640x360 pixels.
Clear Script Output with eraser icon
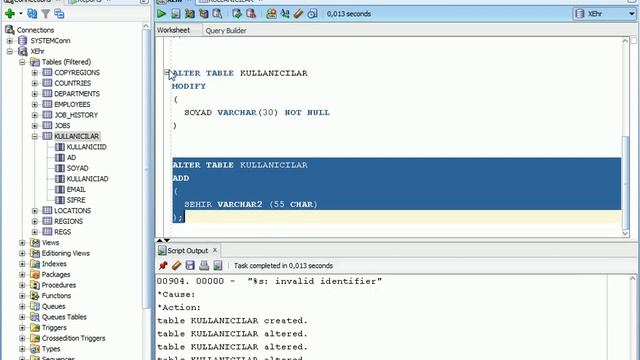click(x=176, y=266)
